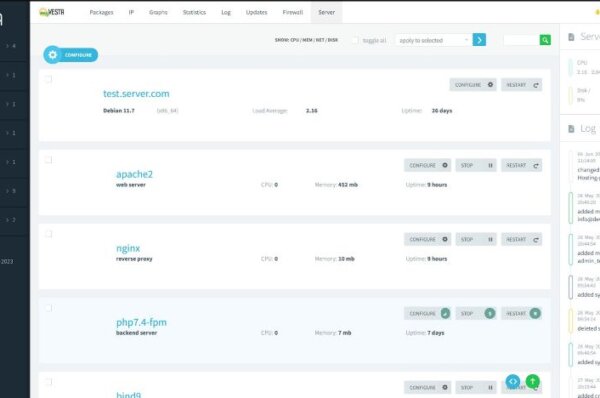Click Configure for bind9

[x=427, y=387]
